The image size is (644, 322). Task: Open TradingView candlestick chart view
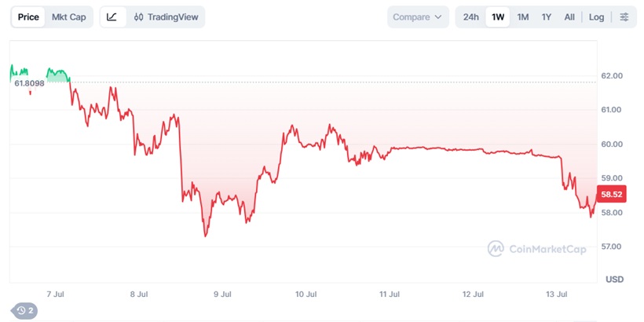pyautogui.click(x=166, y=16)
